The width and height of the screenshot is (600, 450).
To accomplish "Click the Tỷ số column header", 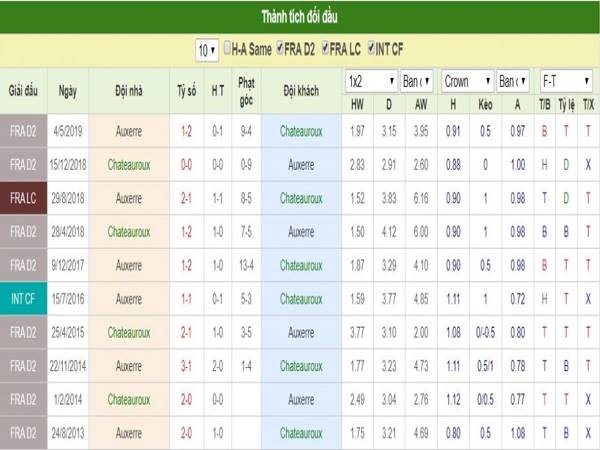I will (x=187, y=91).
